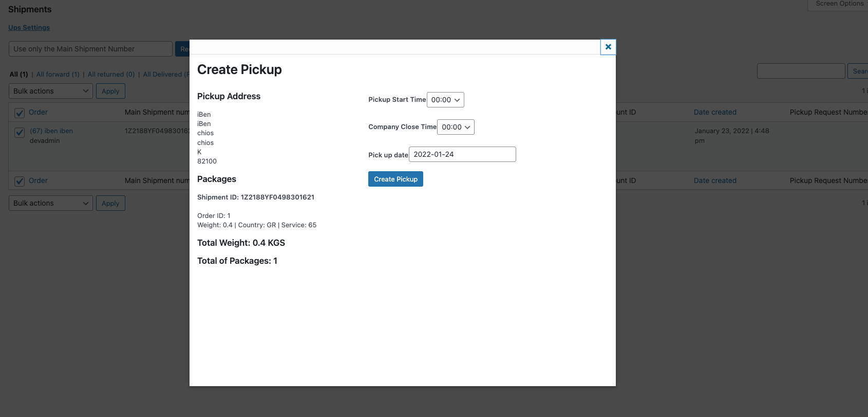The image size is (868, 417).
Task: Open the top Bulk actions dropdown
Action: (x=51, y=91)
